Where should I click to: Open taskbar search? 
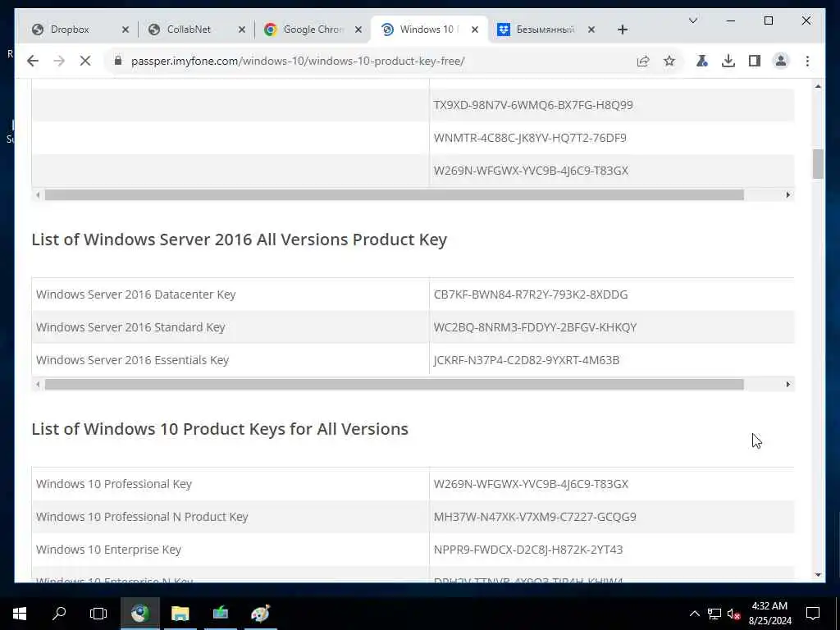59,614
